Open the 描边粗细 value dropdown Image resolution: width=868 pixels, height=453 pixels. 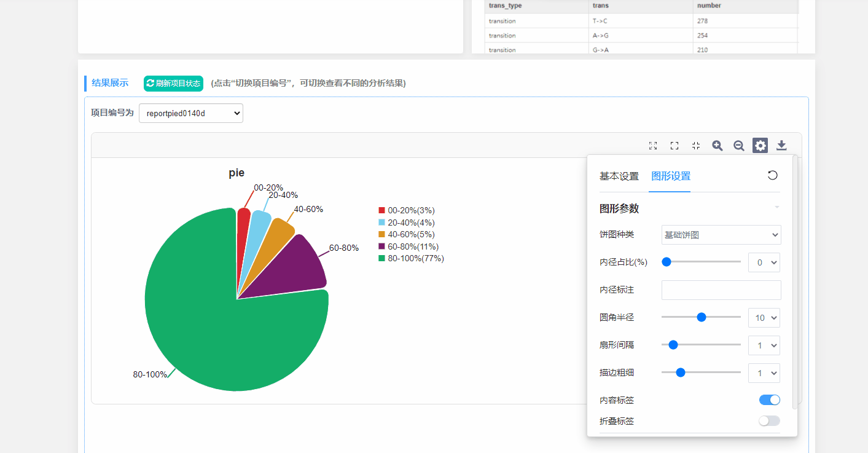point(764,373)
